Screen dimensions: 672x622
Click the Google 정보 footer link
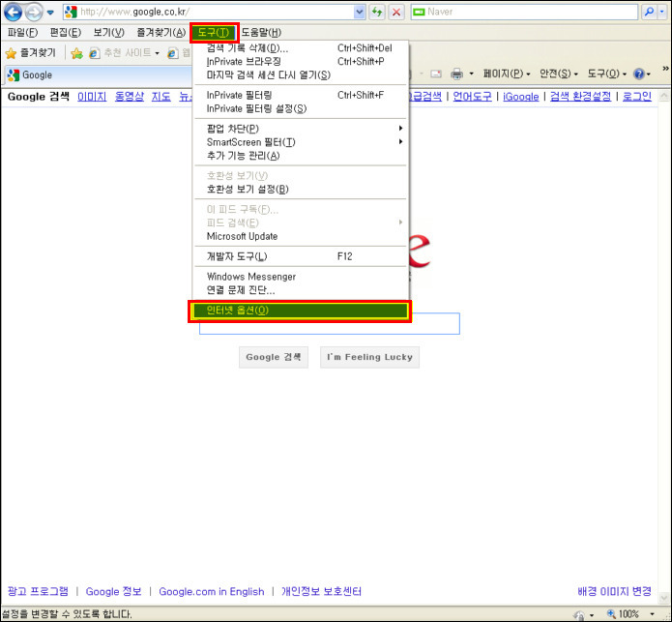click(113, 591)
